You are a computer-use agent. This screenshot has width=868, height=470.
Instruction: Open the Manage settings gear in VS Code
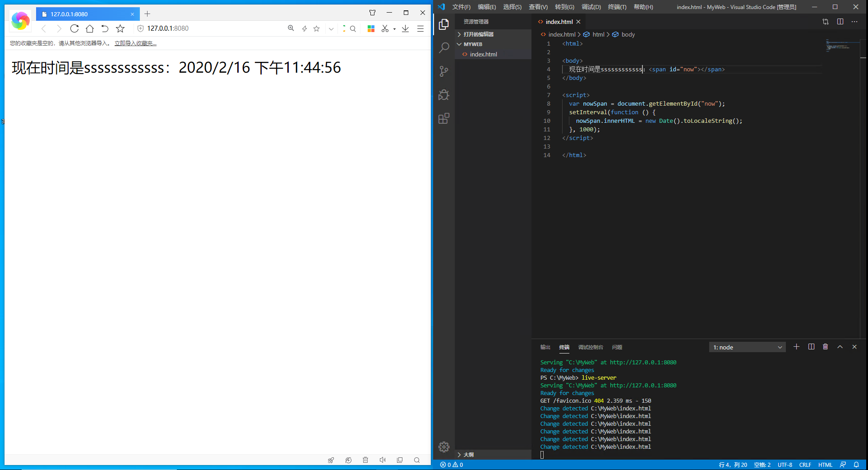pos(444,447)
